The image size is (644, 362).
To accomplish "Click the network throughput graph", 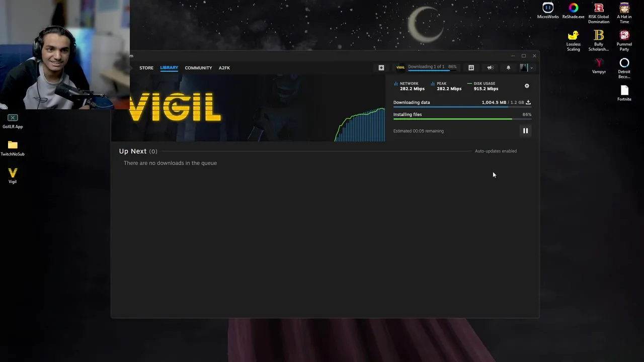I will click(x=360, y=125).
